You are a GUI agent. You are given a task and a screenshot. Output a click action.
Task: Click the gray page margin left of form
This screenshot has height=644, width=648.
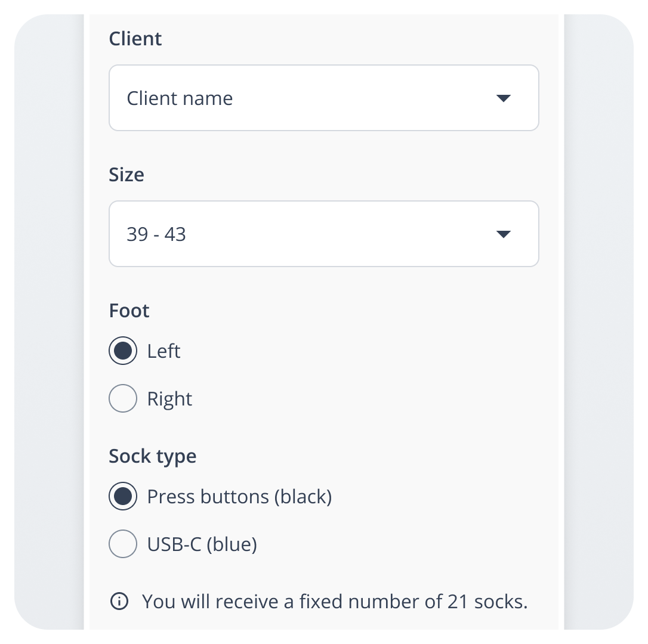(49, 322)
